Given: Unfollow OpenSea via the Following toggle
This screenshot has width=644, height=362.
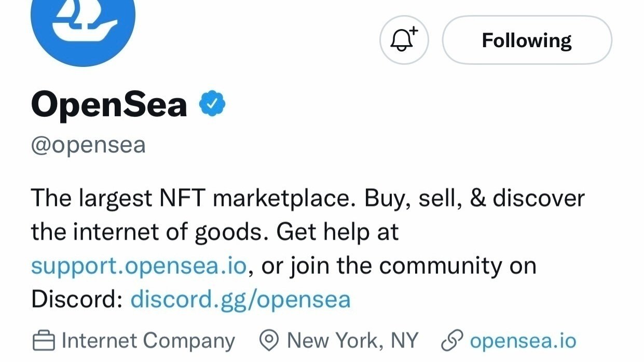Looking at the screenshot, I should pyautogui.click(x=526, y=40).
